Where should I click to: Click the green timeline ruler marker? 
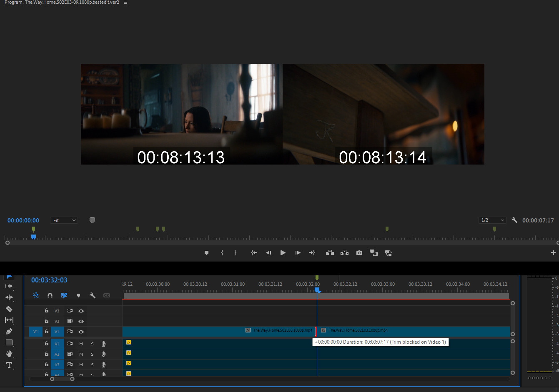pos(317,277)
